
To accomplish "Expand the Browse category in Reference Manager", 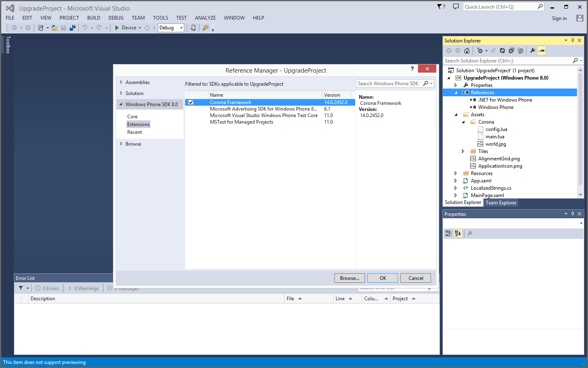I will tap(121, 144).
